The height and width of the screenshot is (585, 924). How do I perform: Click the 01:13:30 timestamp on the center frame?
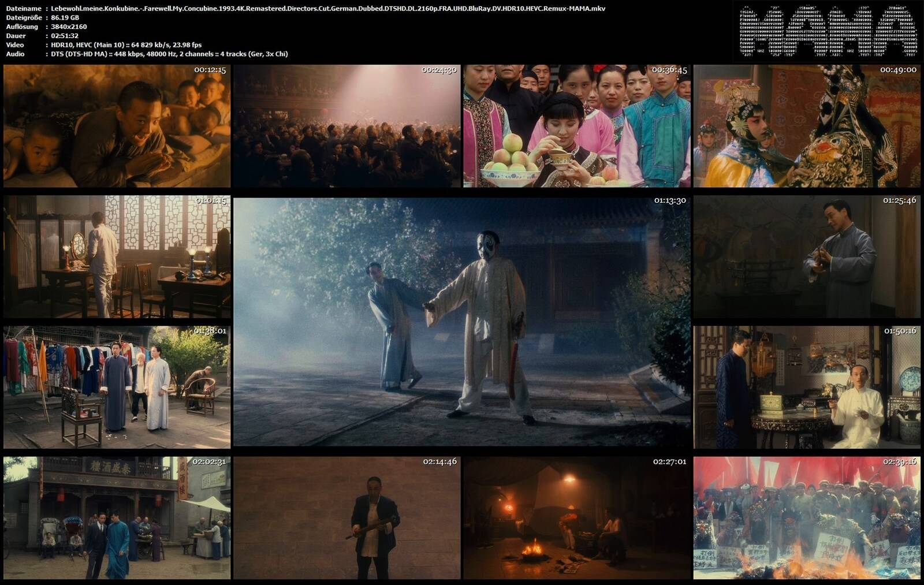(x=670, y=200)
